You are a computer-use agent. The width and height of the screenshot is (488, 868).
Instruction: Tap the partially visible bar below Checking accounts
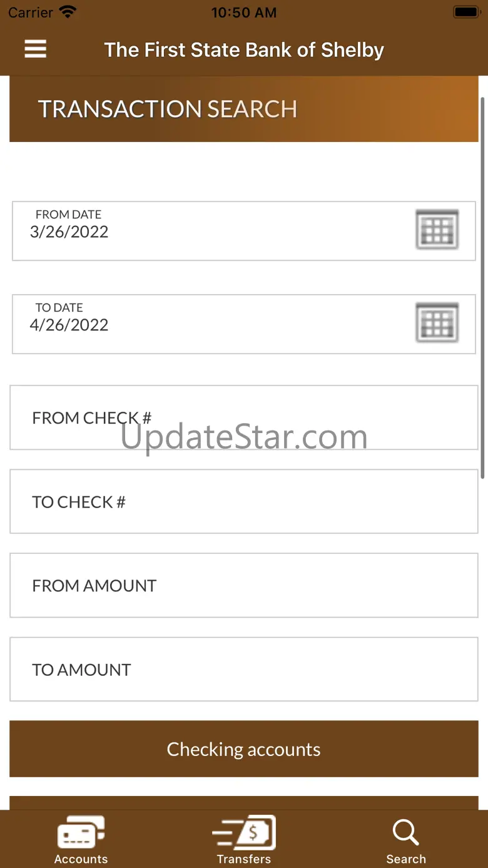[244, 803]
